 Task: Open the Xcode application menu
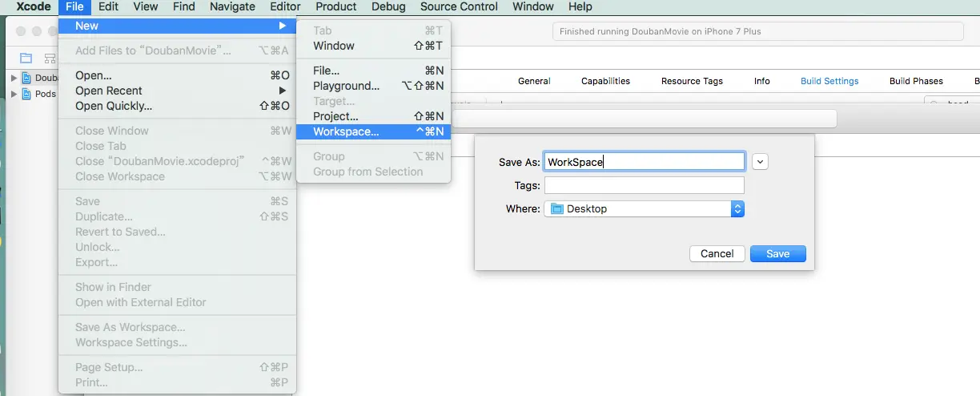tap(34, 6)
